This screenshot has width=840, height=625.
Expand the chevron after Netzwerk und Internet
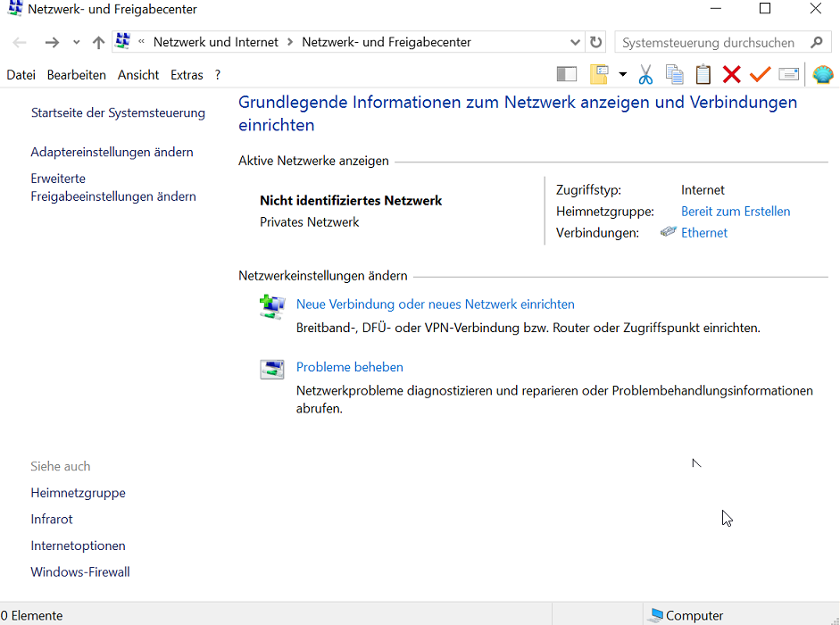(x=290, y=42)
